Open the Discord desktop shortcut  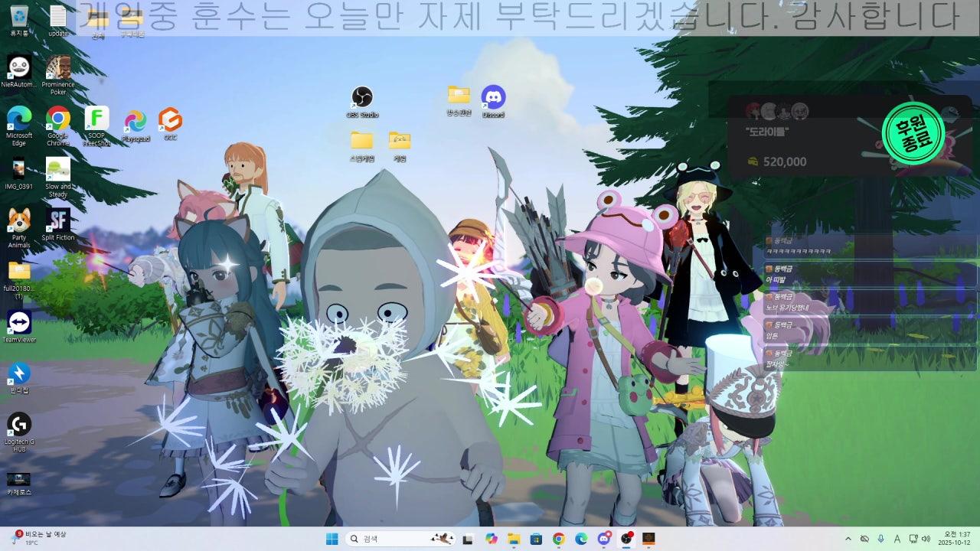[x=493, y=102]
